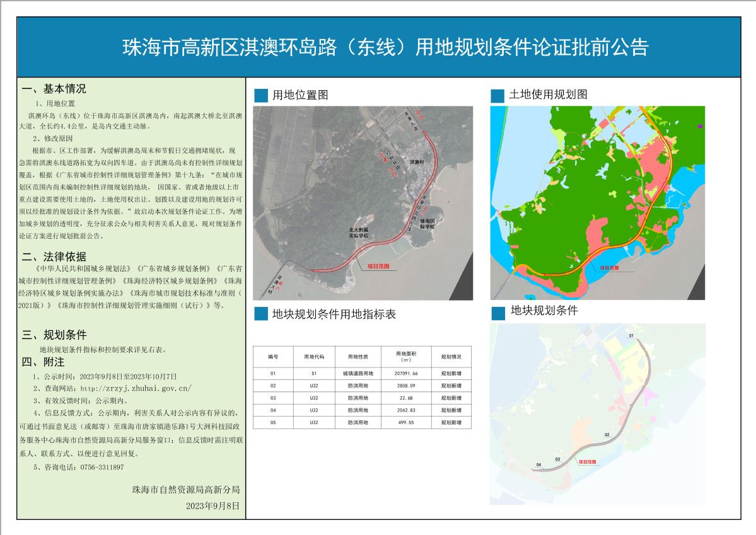The image size is (756, 535).
Task: Click plot marker 02 on the plot conditions map
Action: 607,435
